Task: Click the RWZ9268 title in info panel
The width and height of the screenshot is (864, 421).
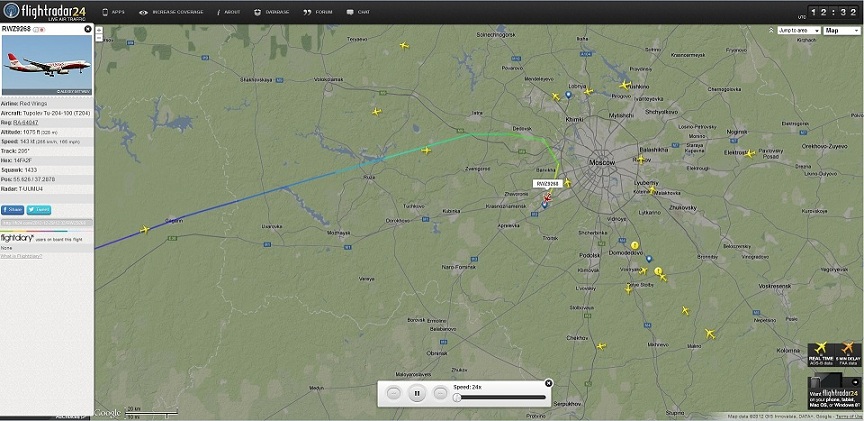Action: (17, 28)
